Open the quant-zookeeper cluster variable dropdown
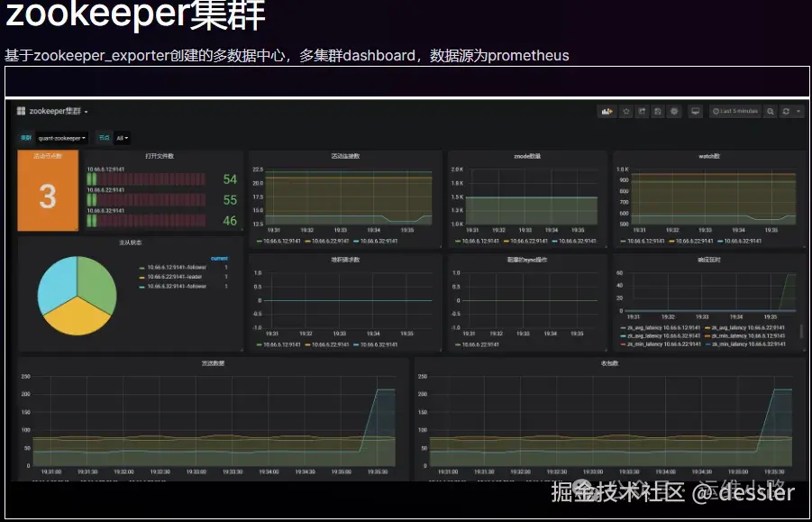The width and height of the screenshot is (812, 522). 62,138
